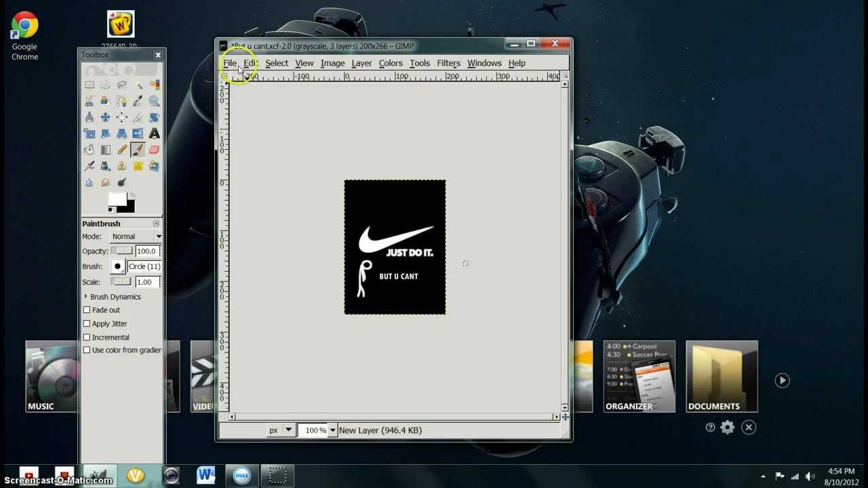
Task: Choose the Alignment tool
Action: [121, 117]
